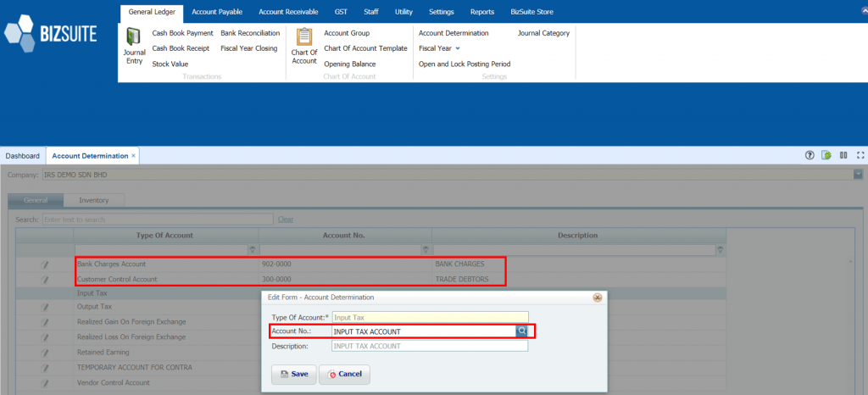Open Fiscal Year Closing
Viewport: 868px width, 395px height.
coord(249,48)
